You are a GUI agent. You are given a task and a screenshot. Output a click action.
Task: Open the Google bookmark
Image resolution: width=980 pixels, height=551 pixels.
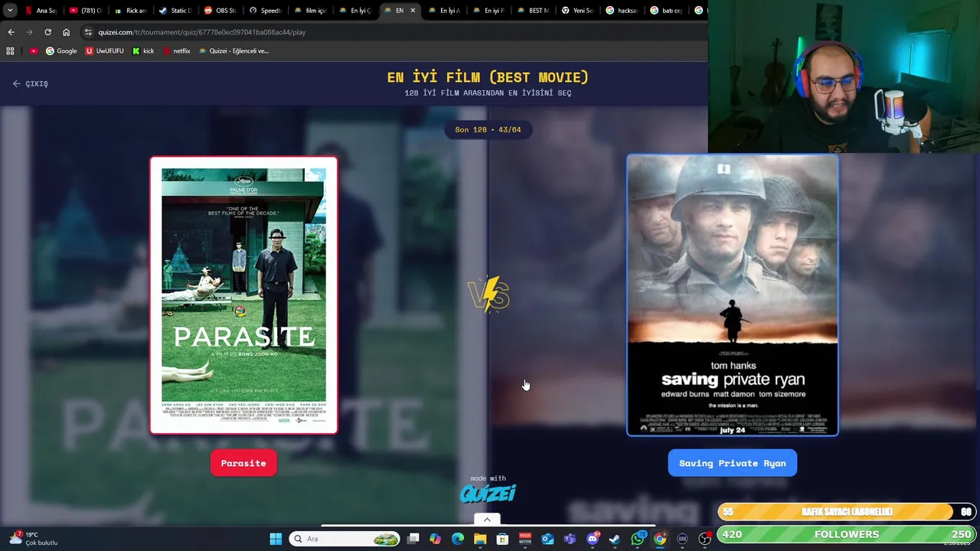pos(61,51)
